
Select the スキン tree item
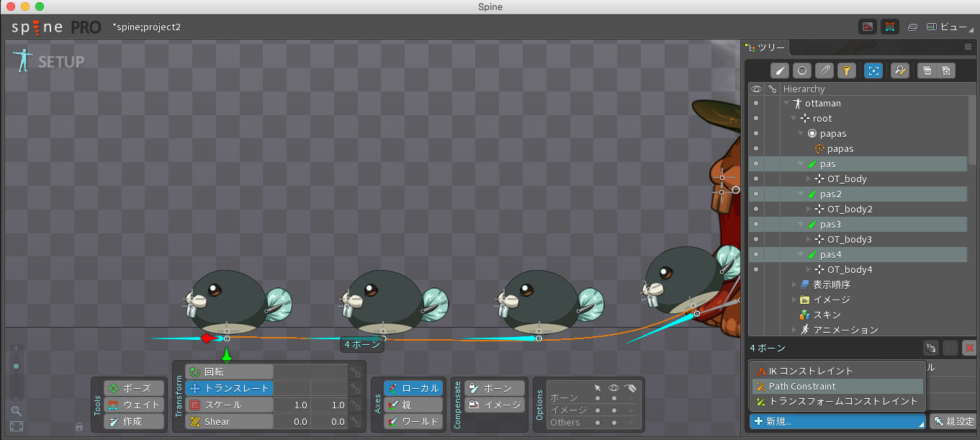tap(827, 315)
